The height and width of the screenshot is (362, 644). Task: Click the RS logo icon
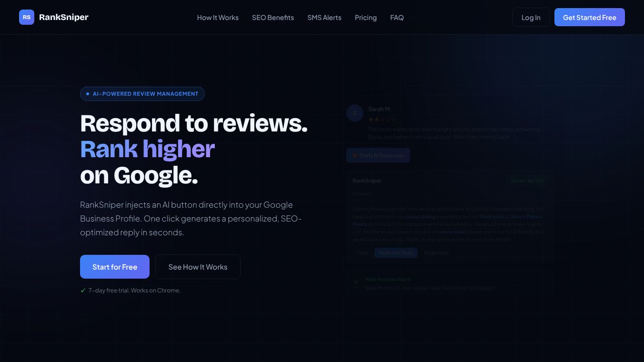[27, 17]
